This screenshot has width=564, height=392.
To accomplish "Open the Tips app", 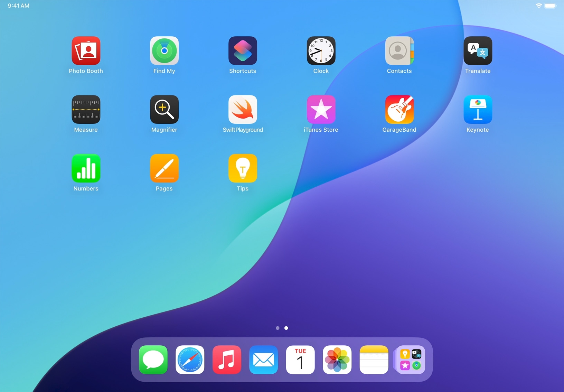I will point(243,168).
